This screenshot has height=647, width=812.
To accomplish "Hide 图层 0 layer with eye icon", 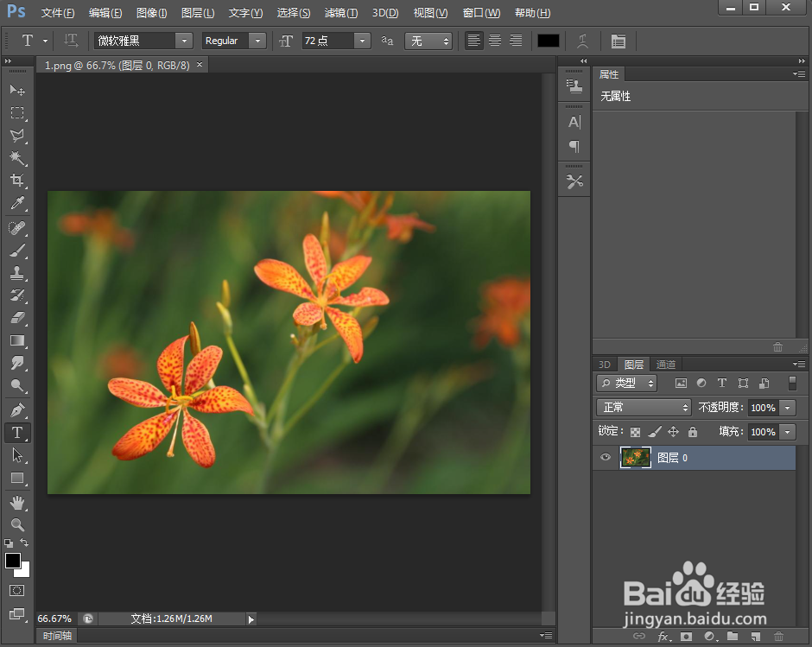I will 606,458.
